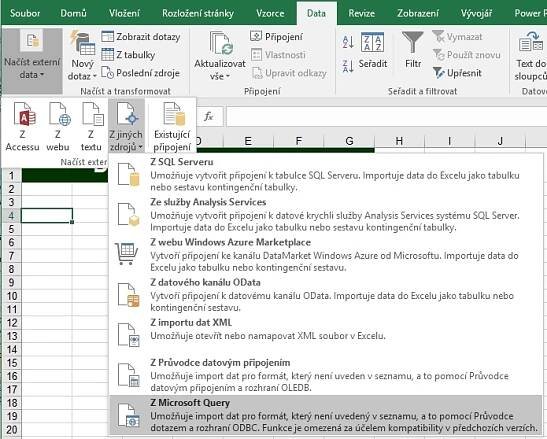Screen dimensions: 547x439
Task: Select column G header
Action: pyautogui.click(x=349, y=141)
